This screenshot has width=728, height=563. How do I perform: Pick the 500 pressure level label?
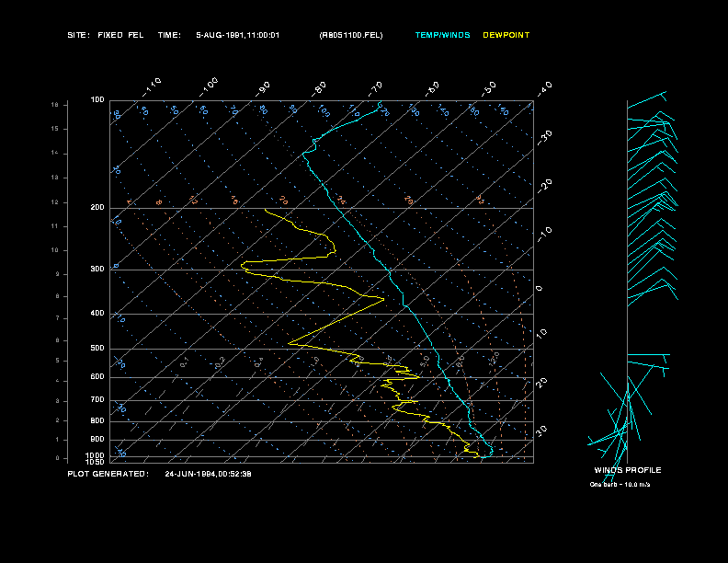pos(97,349)
